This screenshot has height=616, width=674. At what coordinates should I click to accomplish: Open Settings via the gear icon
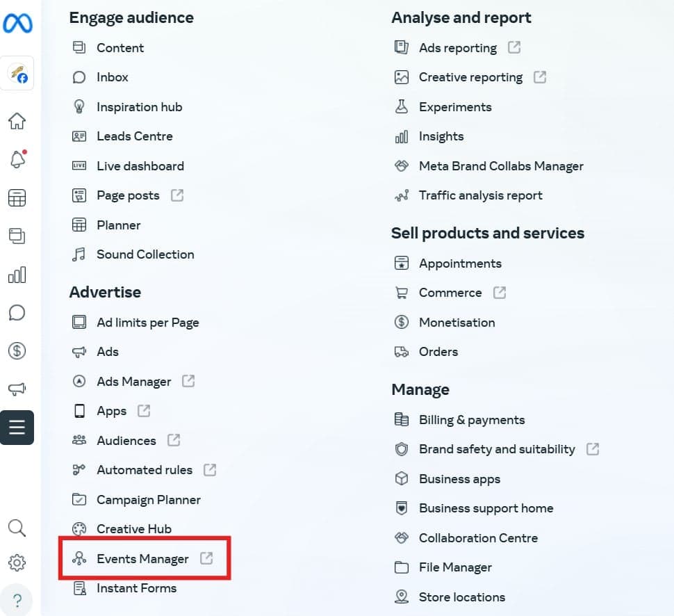(x=17, y=562)
